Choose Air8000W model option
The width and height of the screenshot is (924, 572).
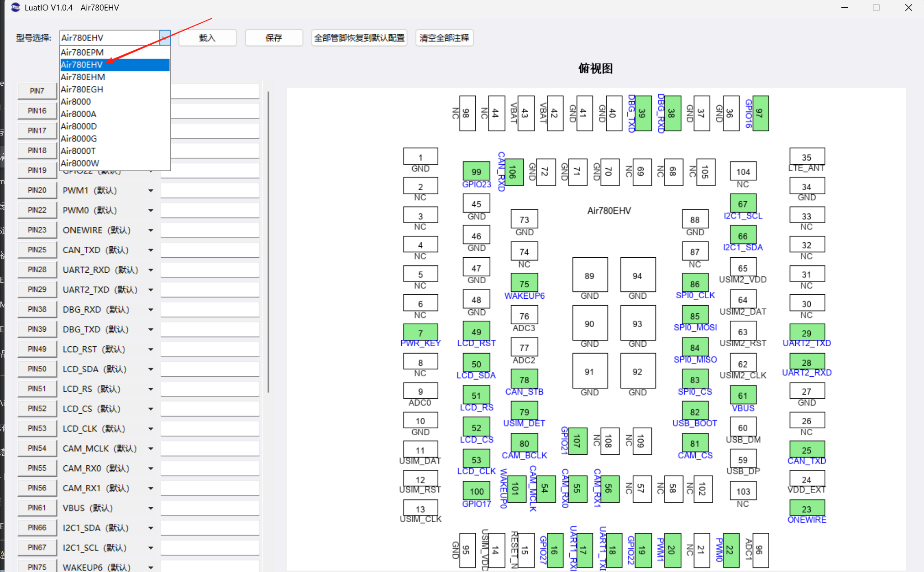[x=115, y=163]
